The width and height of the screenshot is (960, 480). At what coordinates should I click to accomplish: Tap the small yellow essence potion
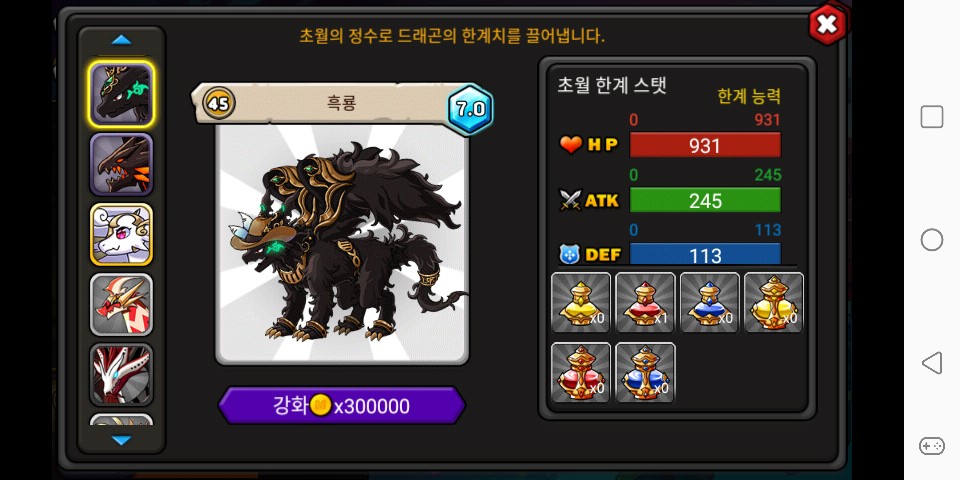[580, 302]
